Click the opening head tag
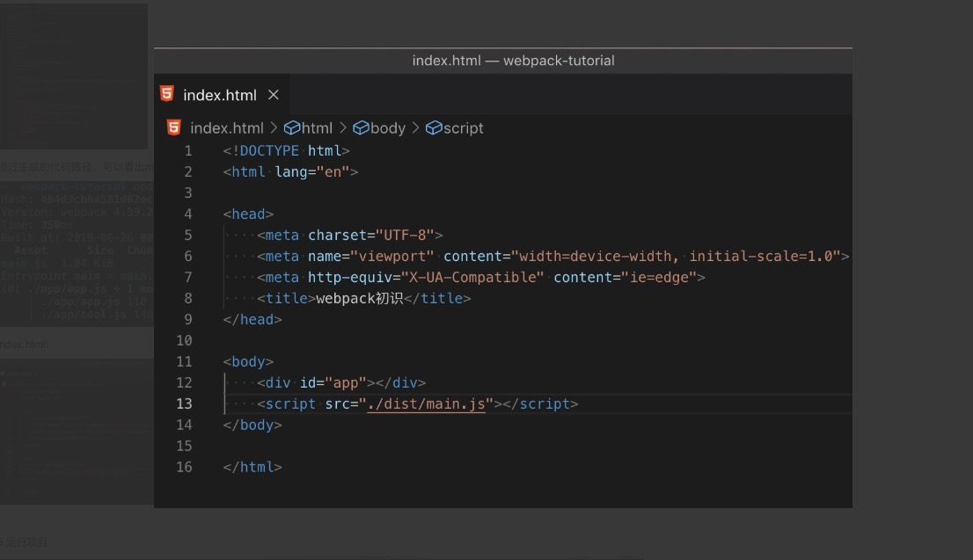This screenshot has width=973, height=560. (x=248, y=214)
